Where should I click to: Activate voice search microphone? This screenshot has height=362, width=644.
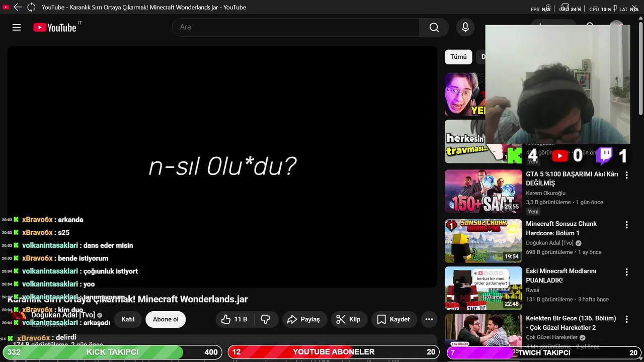pyautogui.click(x=465, y=27)
